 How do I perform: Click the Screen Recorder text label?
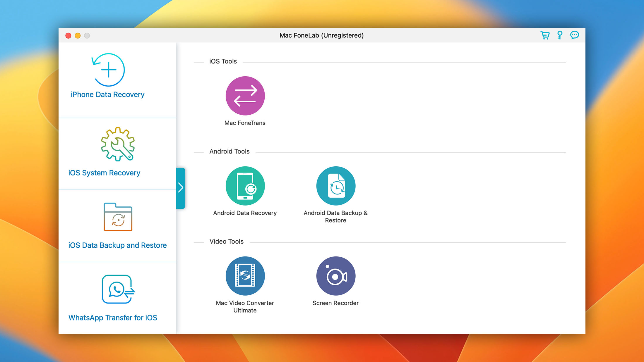[336, 303]
